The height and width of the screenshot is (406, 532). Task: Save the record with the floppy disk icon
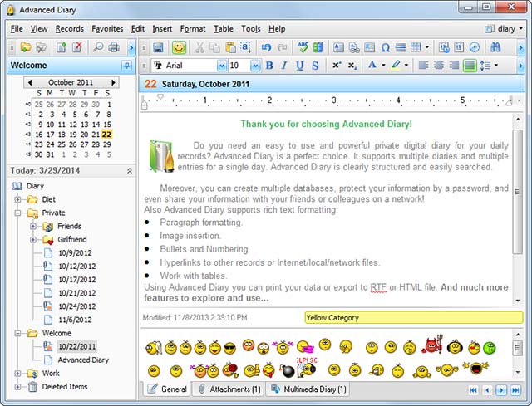point(158,48)
